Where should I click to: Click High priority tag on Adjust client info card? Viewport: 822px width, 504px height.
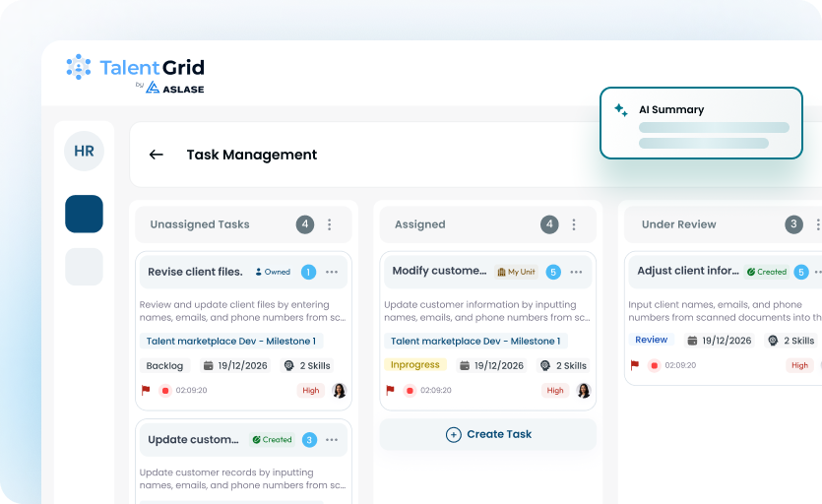tap(799, 365)
